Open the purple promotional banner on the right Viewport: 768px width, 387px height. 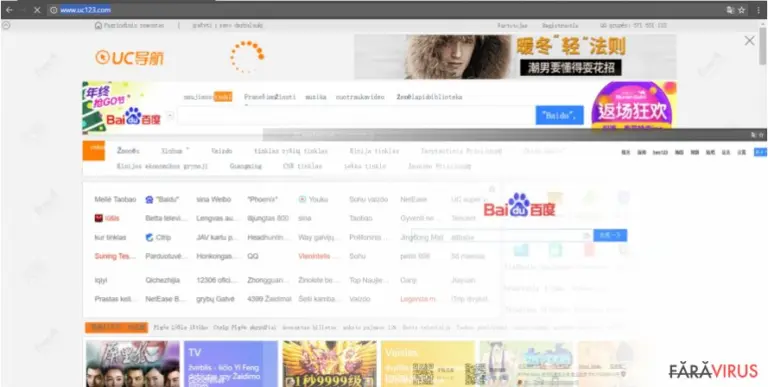coord(634,106)
